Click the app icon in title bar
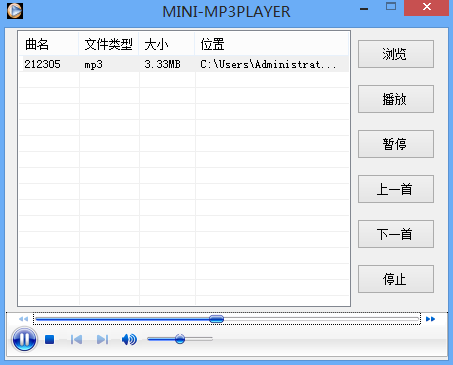The image size is (453, 365). 15,11
